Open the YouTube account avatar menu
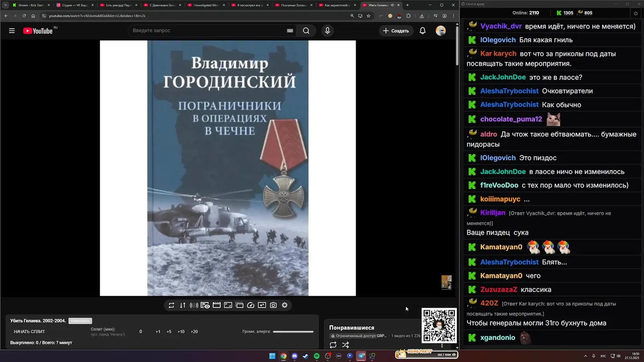Viewport: 644px width, 362px height. coord(441,31)
